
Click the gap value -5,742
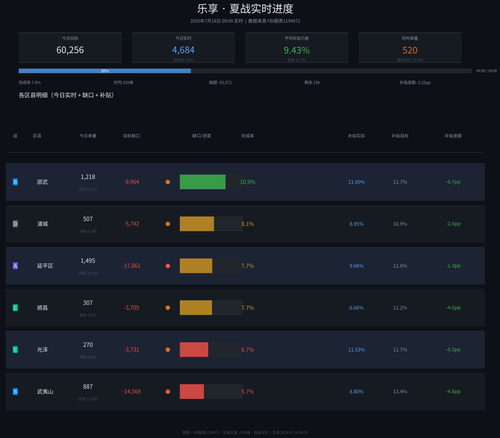tap(132, 224)
